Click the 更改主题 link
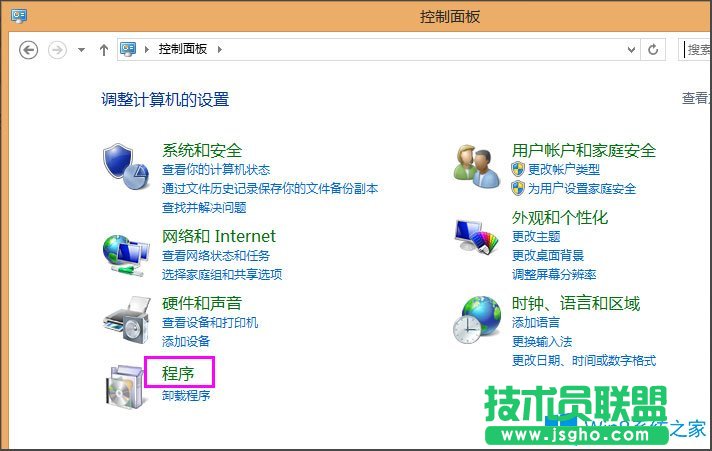 [x=536, y=236]
